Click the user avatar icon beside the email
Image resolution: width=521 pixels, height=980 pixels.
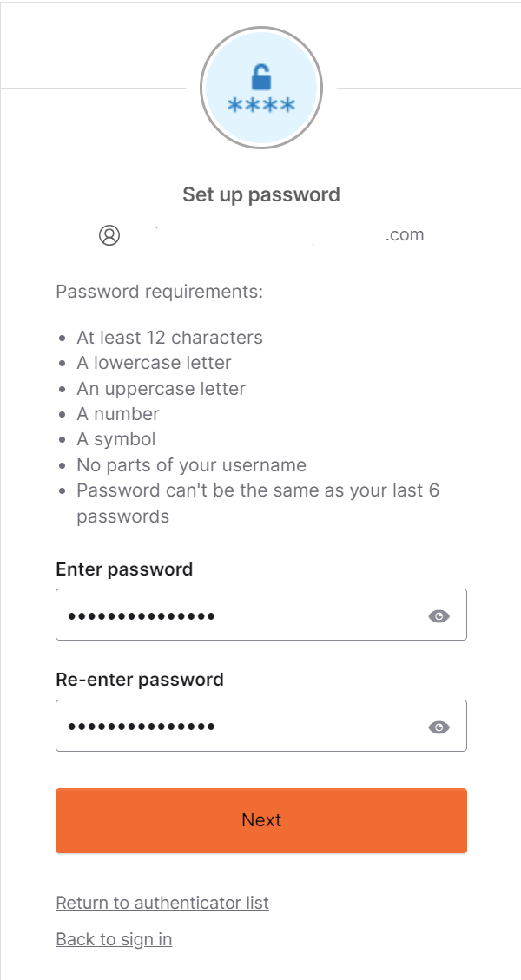[x=110, y=234]
